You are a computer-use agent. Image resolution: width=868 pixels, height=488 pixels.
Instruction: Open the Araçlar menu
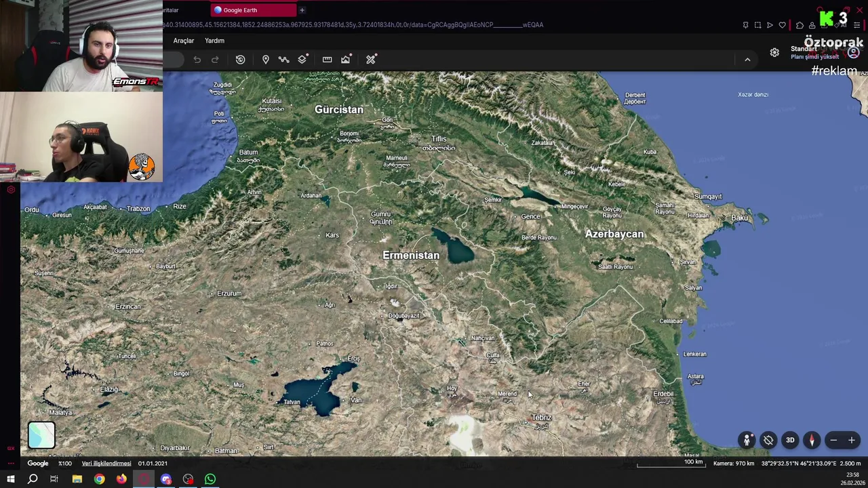pos(184,41)
